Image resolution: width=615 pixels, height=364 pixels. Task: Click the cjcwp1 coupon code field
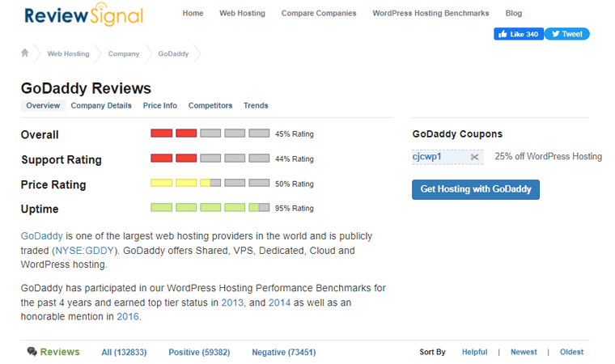coord(447,157)
